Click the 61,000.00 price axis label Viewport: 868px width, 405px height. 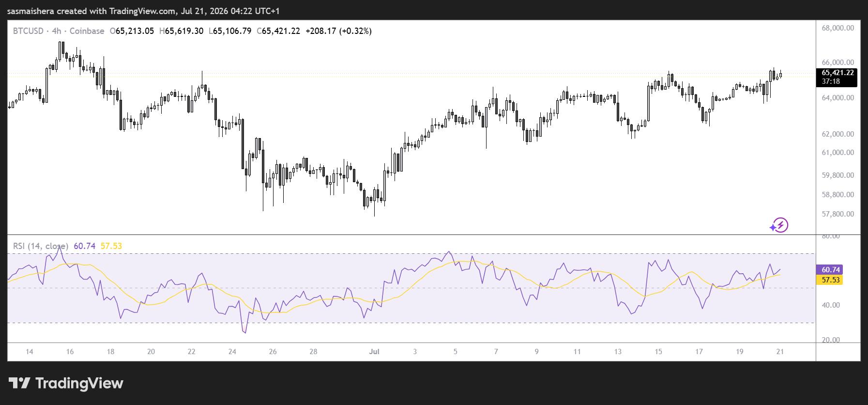838,153
